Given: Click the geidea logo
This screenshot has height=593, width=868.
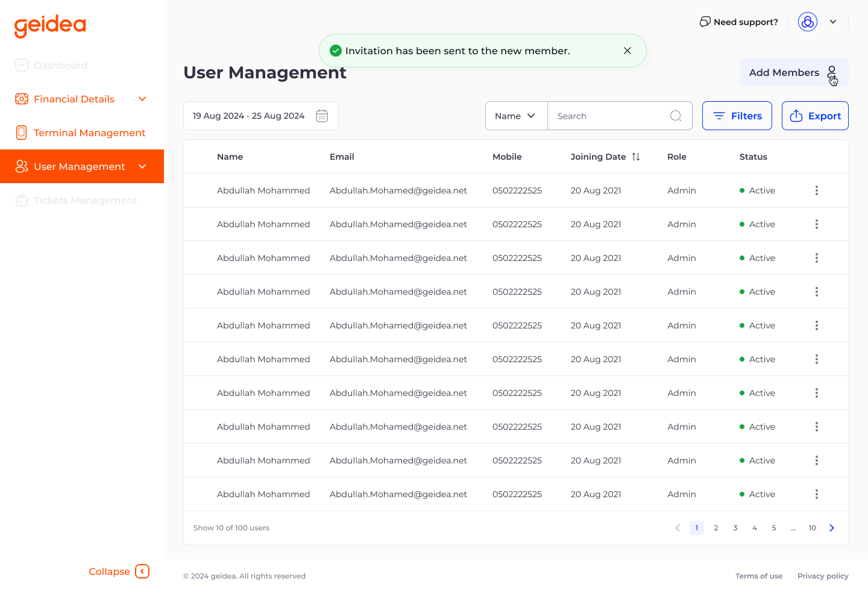Looking at the screenshot, I should point(50,25).
